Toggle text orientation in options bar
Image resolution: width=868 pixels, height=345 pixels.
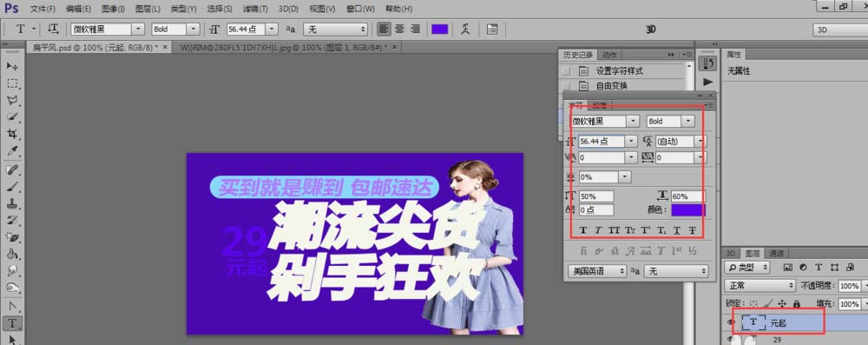click(x=53, y=29)
